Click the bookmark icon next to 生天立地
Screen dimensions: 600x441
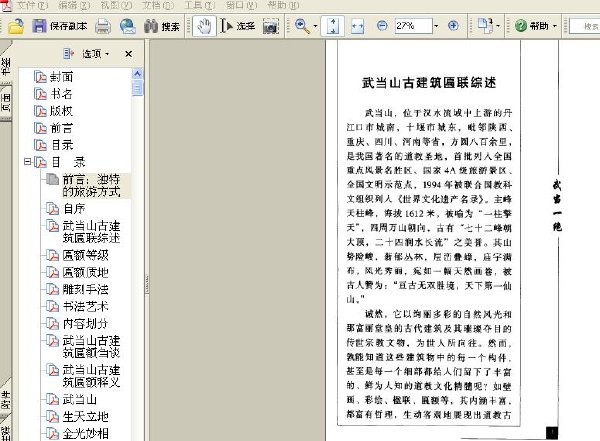click(x=52, y=416)
